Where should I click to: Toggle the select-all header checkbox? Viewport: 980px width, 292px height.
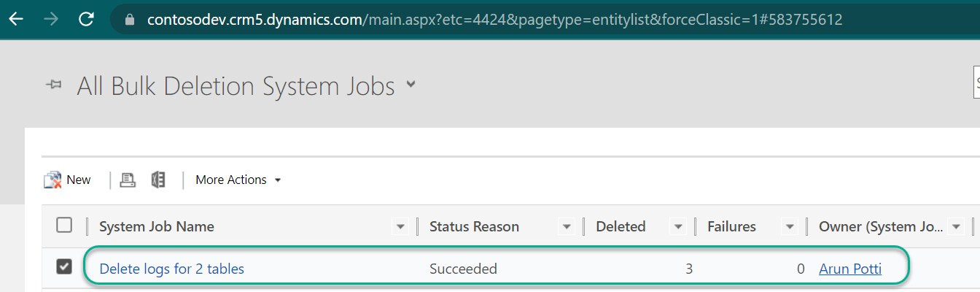(64, 226)
